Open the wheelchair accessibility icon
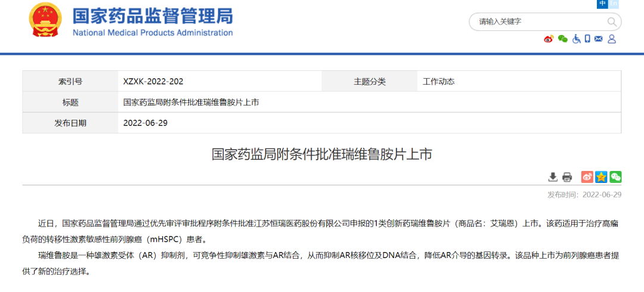The height and width of the screenshot is (292, 644). [x=577, y=39]
